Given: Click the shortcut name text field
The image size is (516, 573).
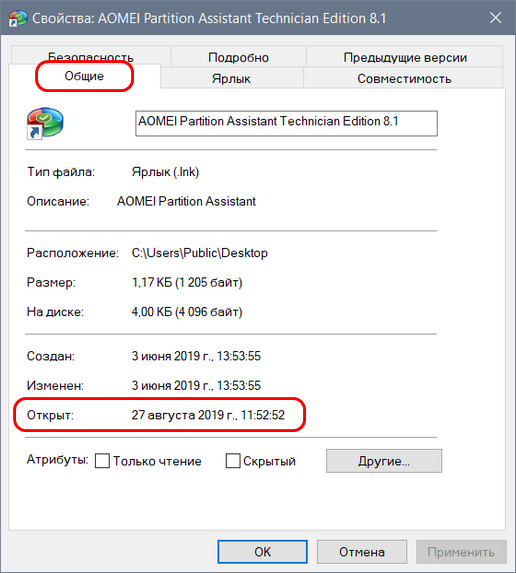Looking at the screenshot, I should tap(286, 124).
